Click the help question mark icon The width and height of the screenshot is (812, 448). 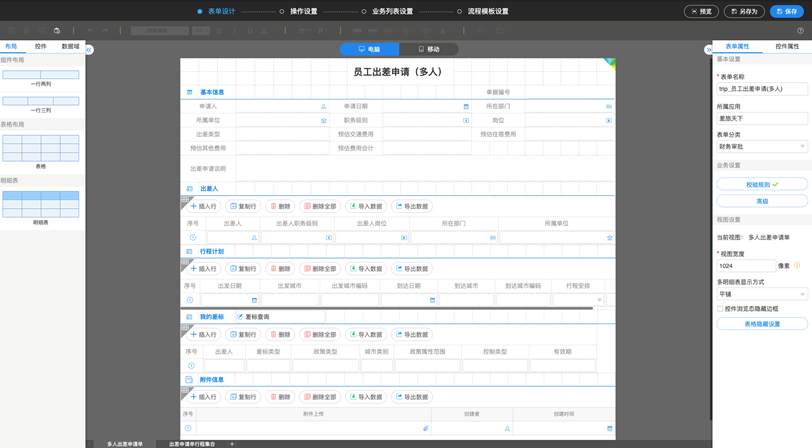[800, 31]
